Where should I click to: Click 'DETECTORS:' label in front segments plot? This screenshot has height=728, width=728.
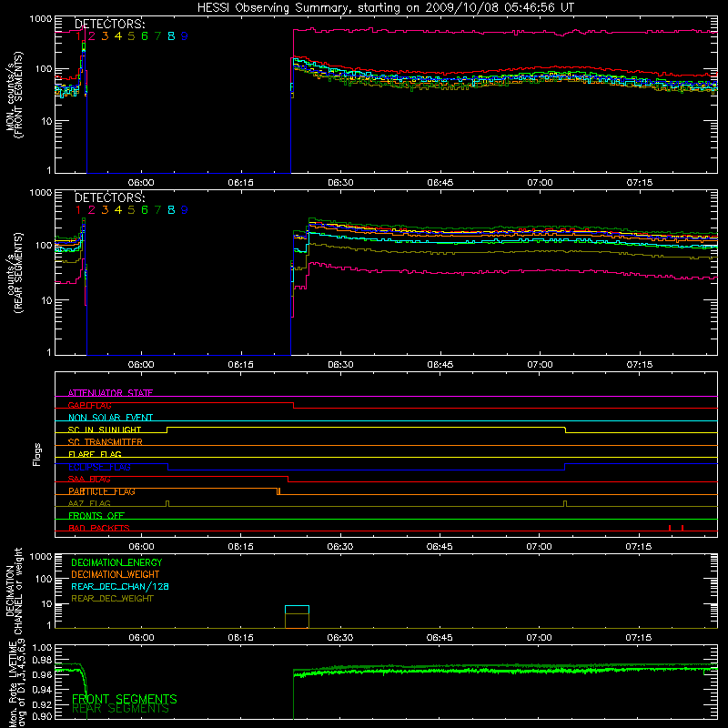click(109, 24)
